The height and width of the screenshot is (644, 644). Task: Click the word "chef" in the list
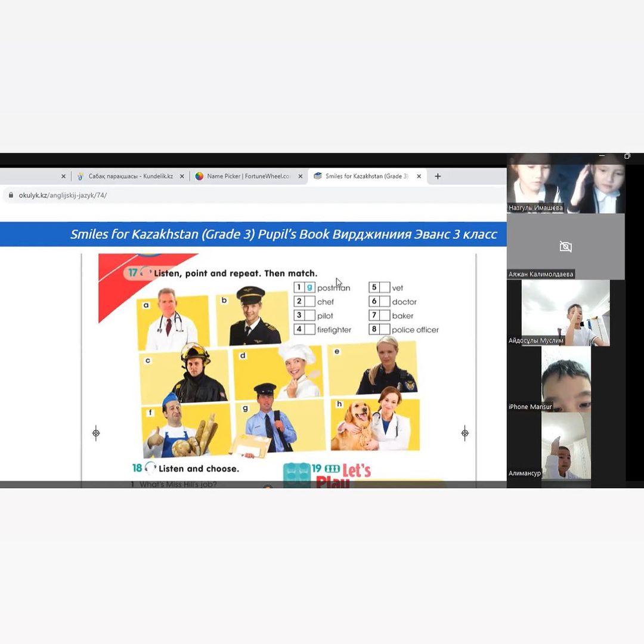point(326,302)
